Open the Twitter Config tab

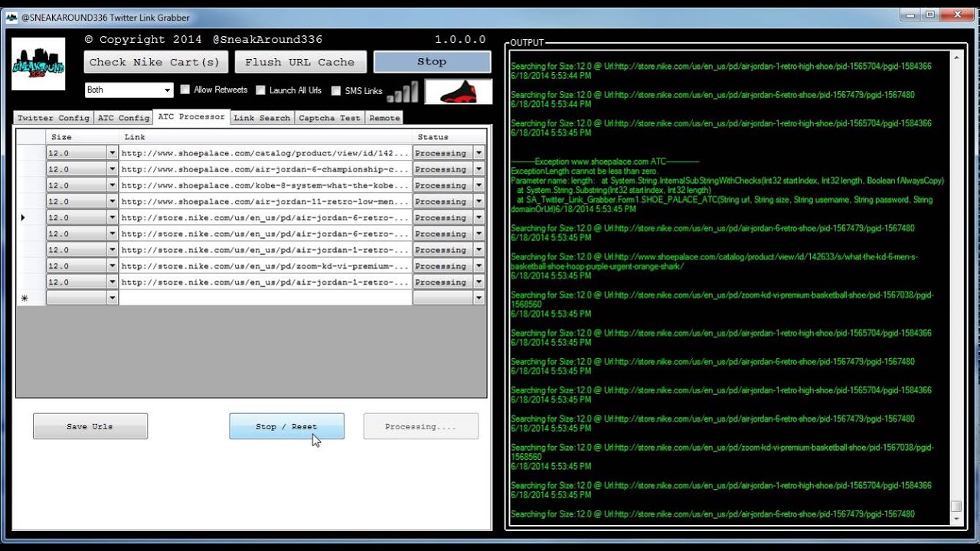pos(53,118)
